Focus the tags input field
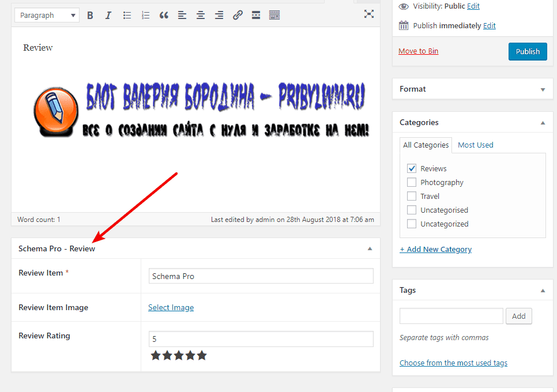The width and height of the screenshot is (557, 392). point(451,316)
